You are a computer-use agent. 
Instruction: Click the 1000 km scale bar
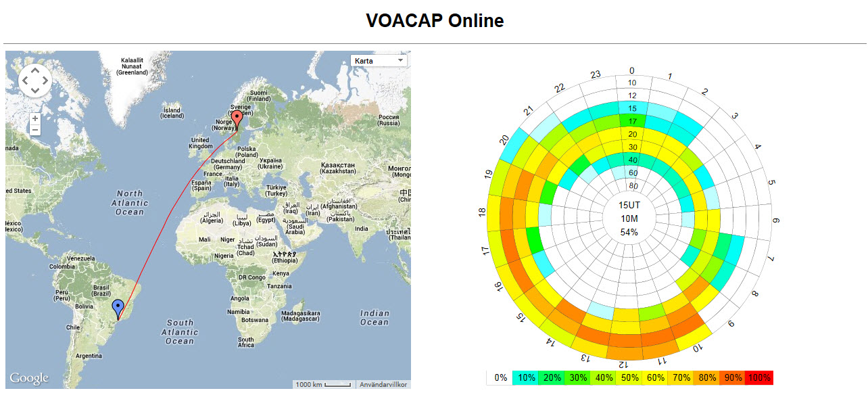pyautogui.click(x=324, y=384)
